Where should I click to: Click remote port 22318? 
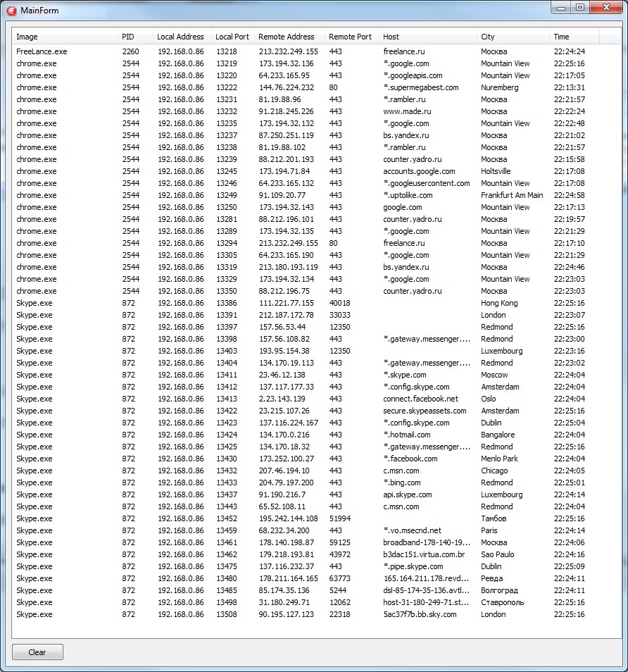point(340,616)
